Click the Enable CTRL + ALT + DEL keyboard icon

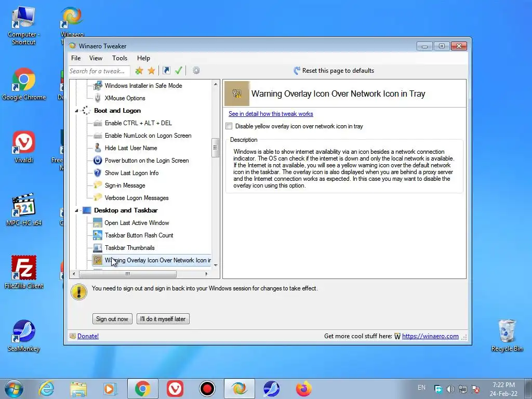tap(98, 123)
